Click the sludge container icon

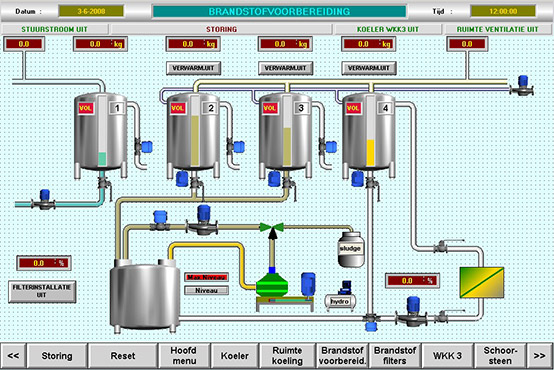[351, 250]
